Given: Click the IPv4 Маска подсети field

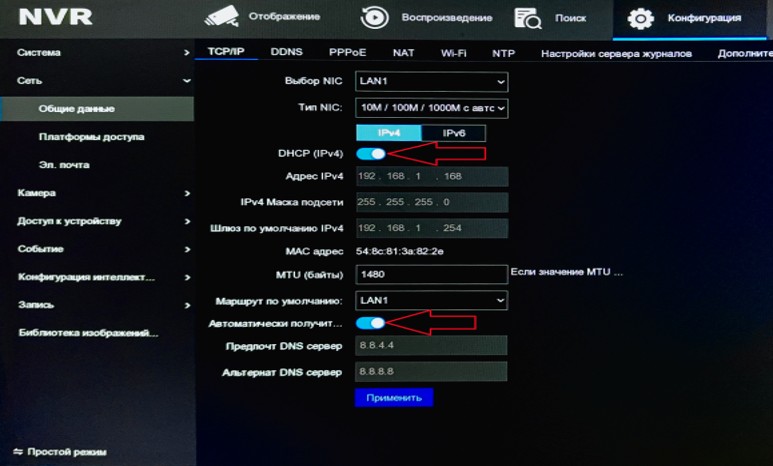Looking at the screenshot, I should [432, 202].
